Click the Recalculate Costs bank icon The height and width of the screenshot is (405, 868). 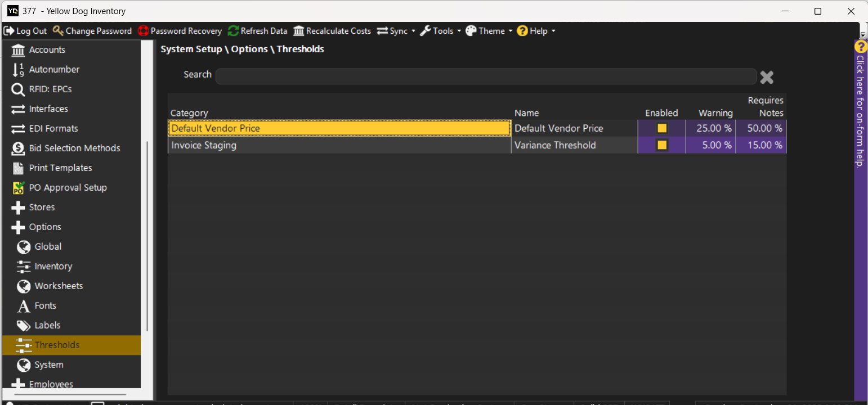click(298, 31)
